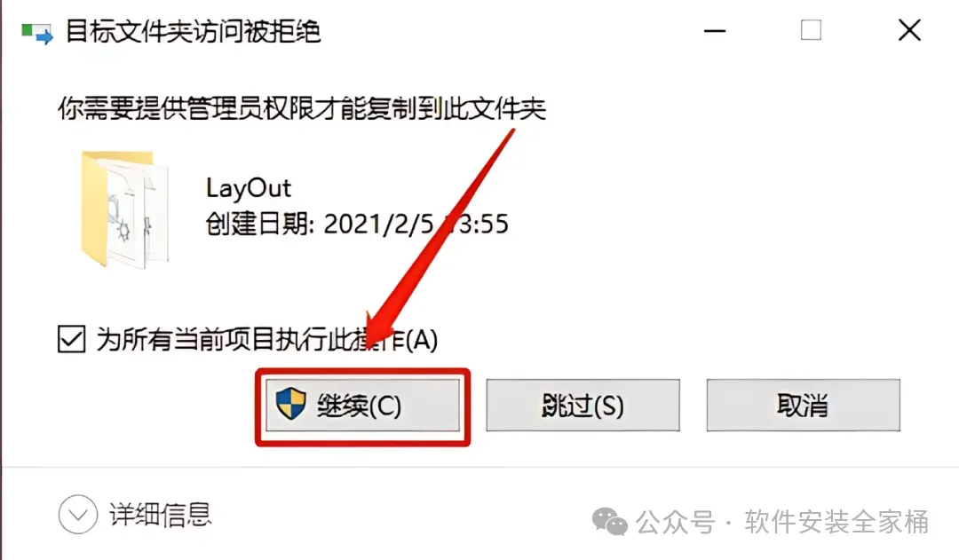Maximize the dialog window
The image size is (959, 560).
(x=811, y=29)
